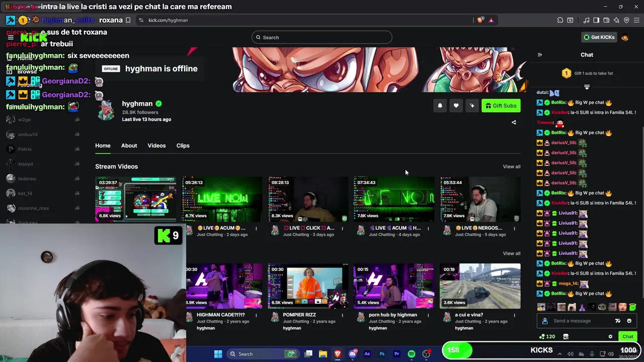This screenshot has width=644, height=362.
Task: Open the browser hamburger menu
Action: pyautogui.click(x=636, y=20)
